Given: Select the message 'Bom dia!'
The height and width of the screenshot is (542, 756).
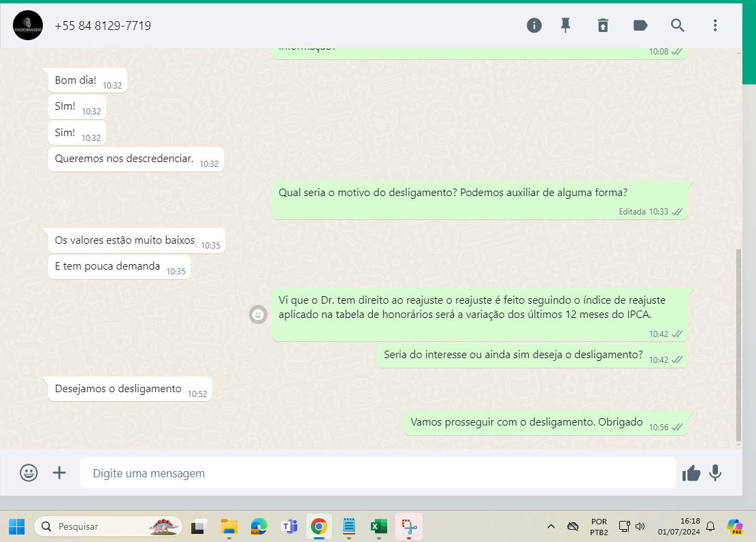Looking at the screenshot, I should 87,80.
